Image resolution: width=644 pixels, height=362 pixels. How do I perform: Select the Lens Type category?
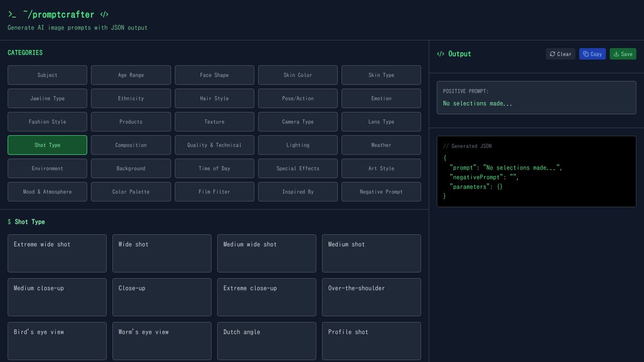click(x=381, y=121)
